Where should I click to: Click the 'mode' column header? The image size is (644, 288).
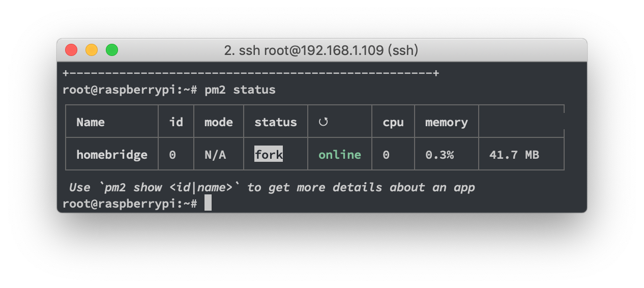coord(219,122)
